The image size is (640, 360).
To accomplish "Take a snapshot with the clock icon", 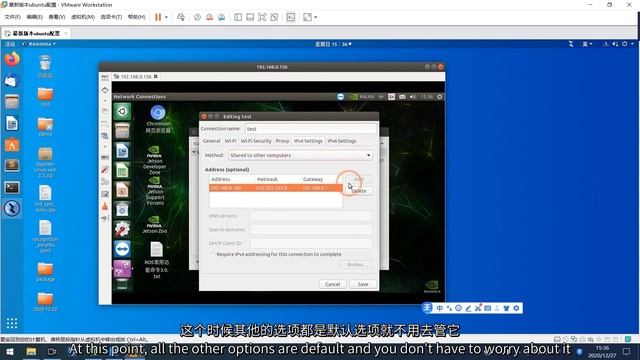I will [x=197, y=17].
